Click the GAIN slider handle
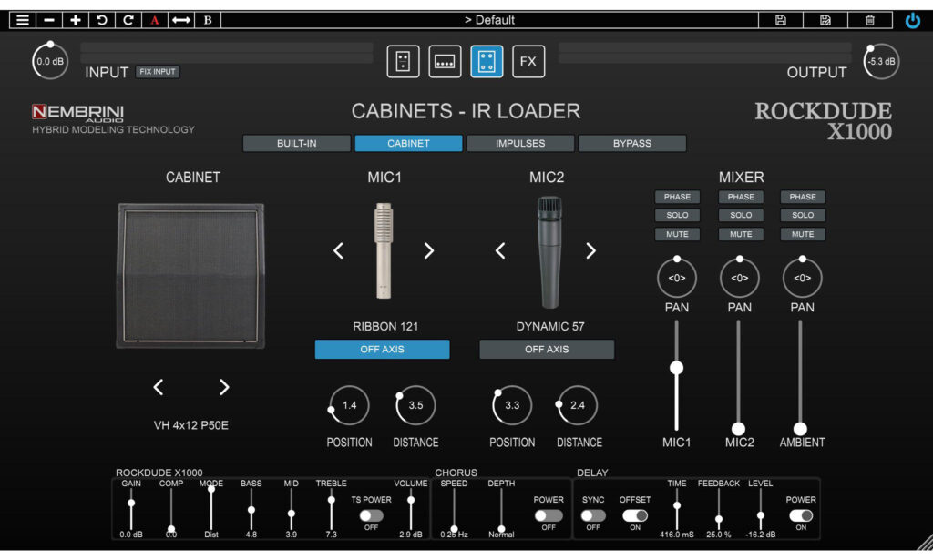Screen dimensions: 933x560 pos(131,504)
